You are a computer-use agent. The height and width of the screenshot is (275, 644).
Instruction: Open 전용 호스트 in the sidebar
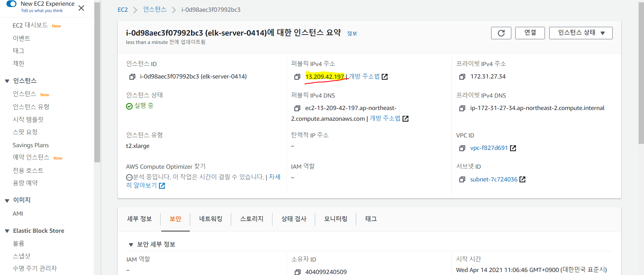[28, 170]
